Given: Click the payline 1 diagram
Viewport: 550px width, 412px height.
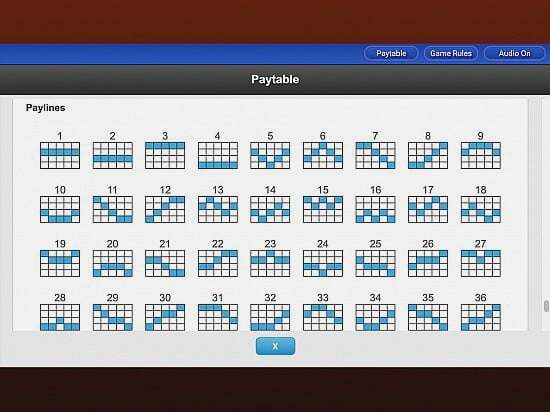Looking at the screenshot, I should click(x=60, y=155).
